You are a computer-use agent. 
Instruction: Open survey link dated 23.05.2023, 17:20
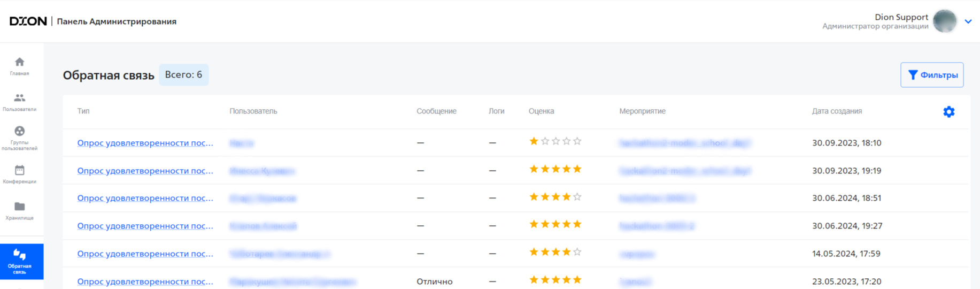point(145,282)
